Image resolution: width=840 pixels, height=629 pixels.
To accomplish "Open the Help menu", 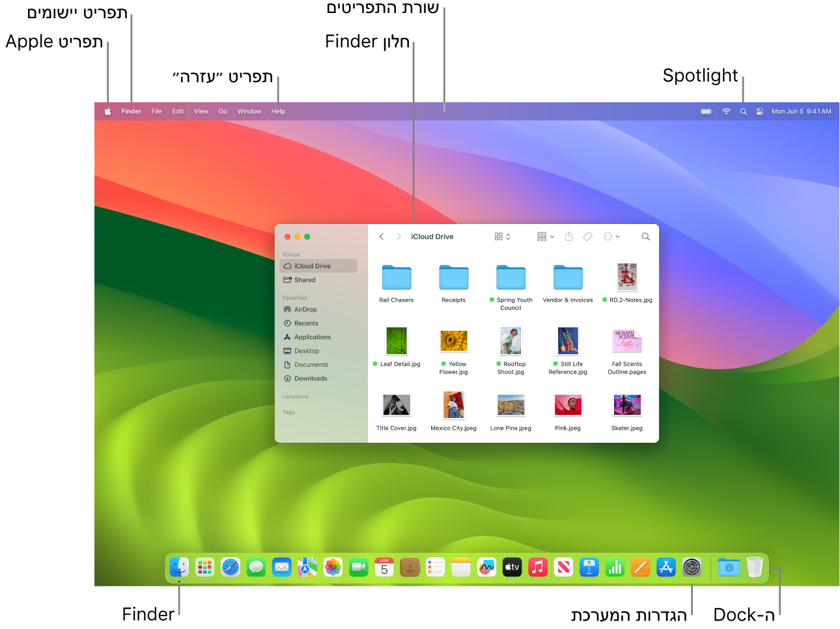I will tap(278, 111).
